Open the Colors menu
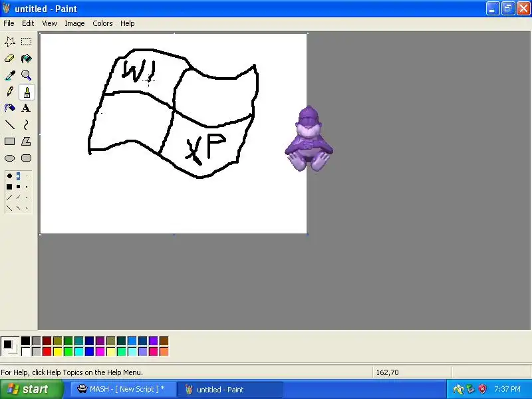The image size is (532, 399). click(102, 23)
